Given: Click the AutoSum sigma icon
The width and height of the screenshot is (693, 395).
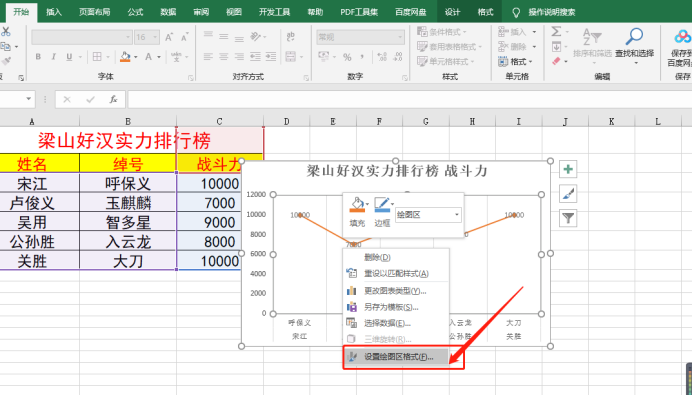Looking at the screenshot, I should click(x=556, y=31).
